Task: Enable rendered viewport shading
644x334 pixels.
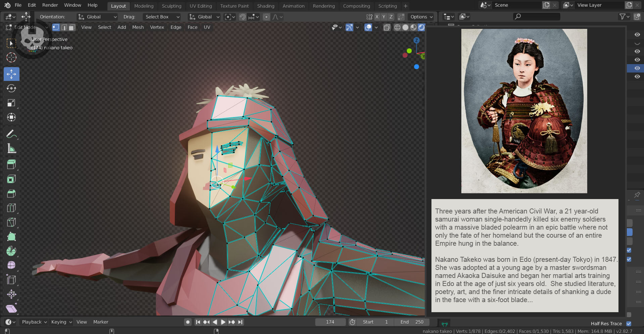Action: pos(422,27)
